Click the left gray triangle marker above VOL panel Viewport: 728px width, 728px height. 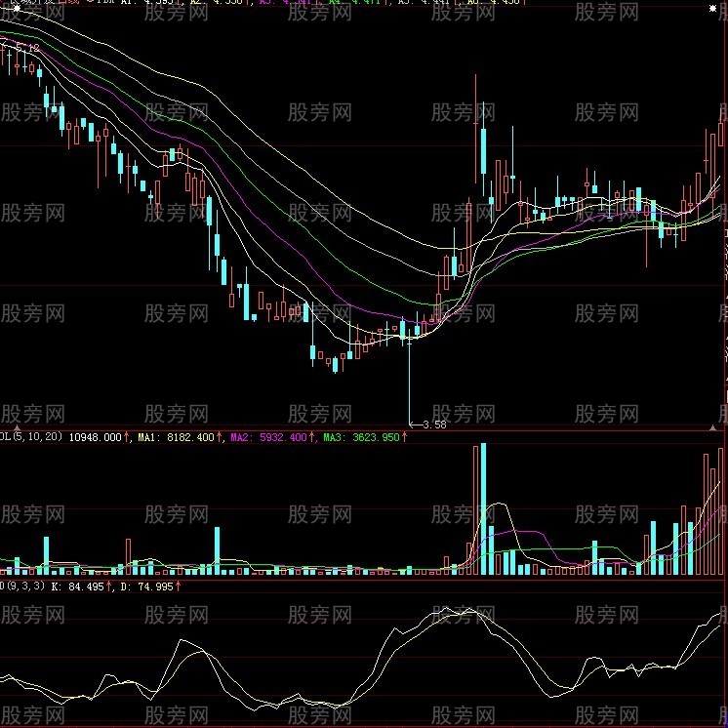tap(18, 427)
